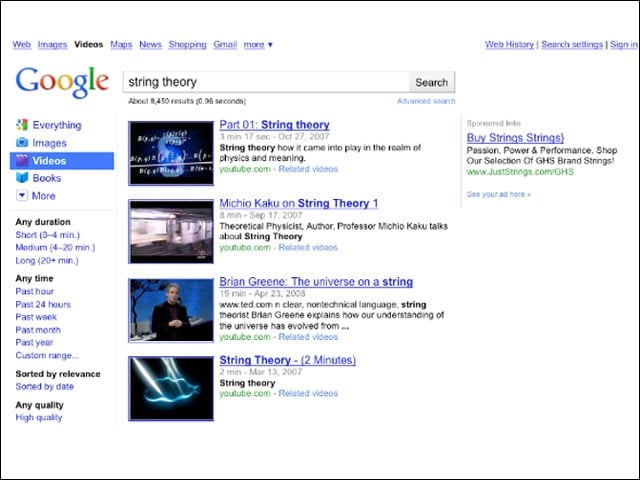Filter by Short (0–4 min.) duration
Image resolution: width=640 pixels, height=480 pixels.
click(x=47, y=235)
